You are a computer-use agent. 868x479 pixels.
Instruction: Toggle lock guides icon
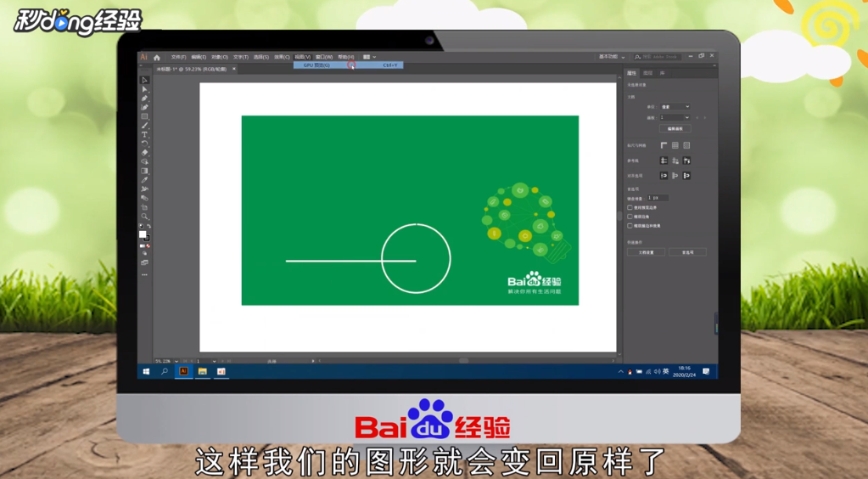pos(675,161)
